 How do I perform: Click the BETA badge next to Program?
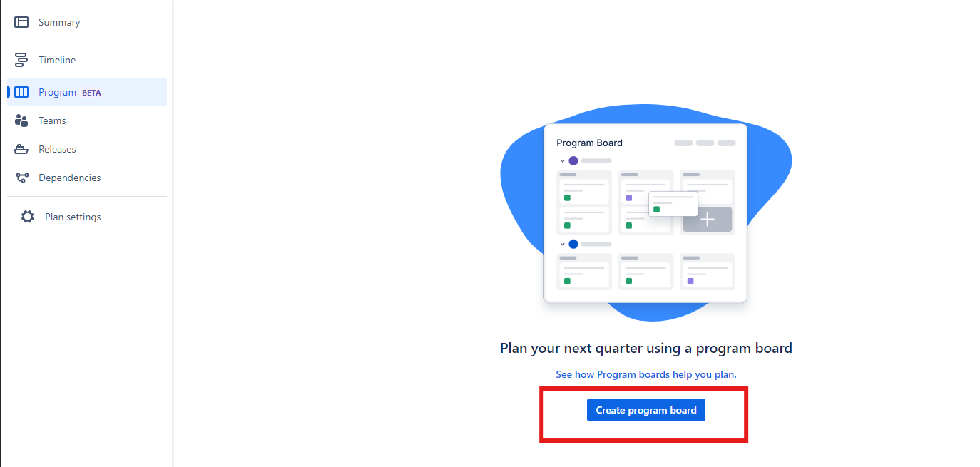pyautogui.click(x=91, y=93)
